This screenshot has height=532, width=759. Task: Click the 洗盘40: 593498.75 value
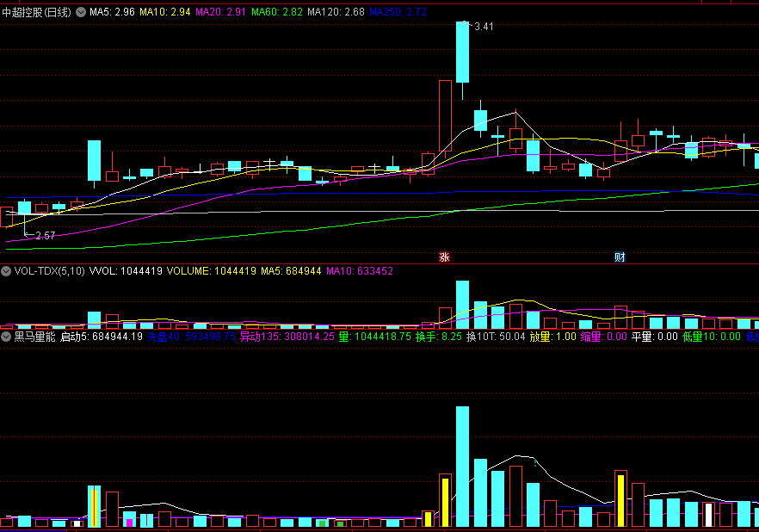191,337
